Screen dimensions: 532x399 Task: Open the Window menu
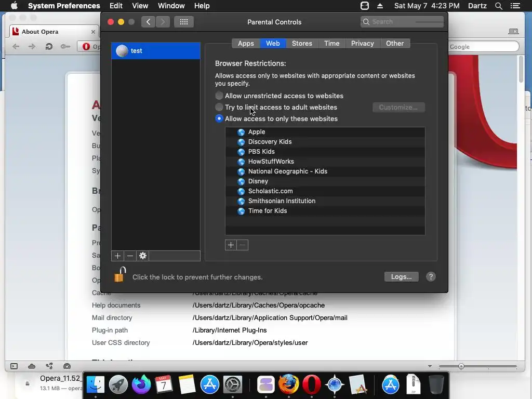[x=171, y=6]
